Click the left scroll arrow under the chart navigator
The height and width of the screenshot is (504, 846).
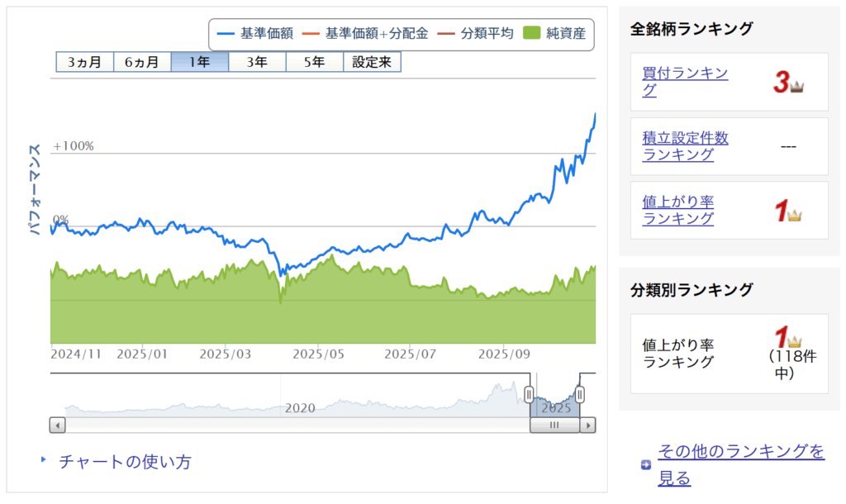57,426
